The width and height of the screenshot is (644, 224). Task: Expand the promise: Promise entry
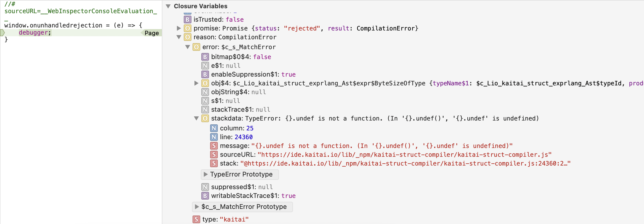(x=179, y=28)
